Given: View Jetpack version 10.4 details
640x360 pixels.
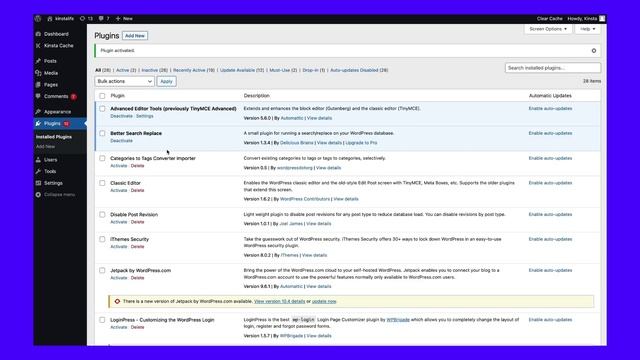Looking at the screenshot, I should pos(279,302).
